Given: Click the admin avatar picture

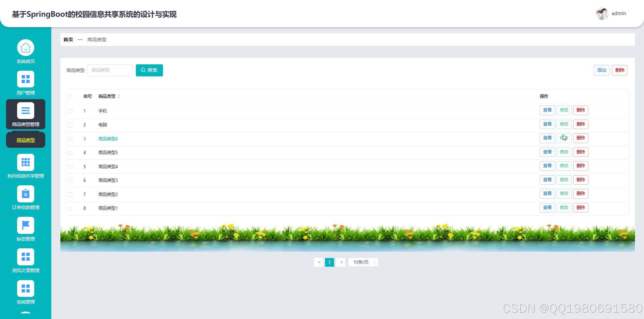Looking at the screenshot, I should tap(602, 13).
